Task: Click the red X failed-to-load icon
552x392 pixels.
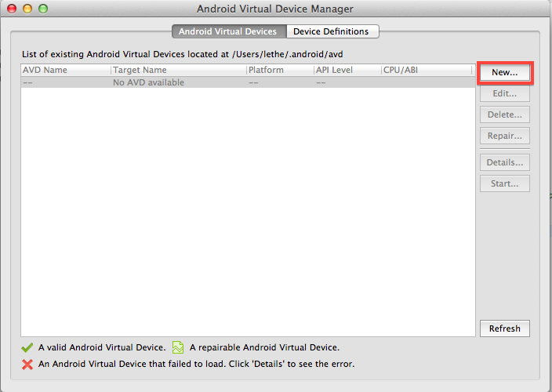Action: (x=27, y=365)
